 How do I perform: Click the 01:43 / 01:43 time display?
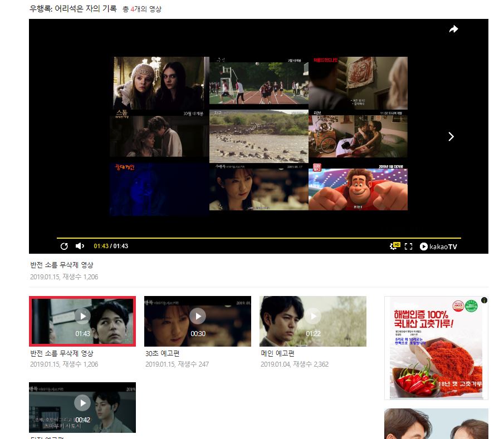click(x=111, y=246)
